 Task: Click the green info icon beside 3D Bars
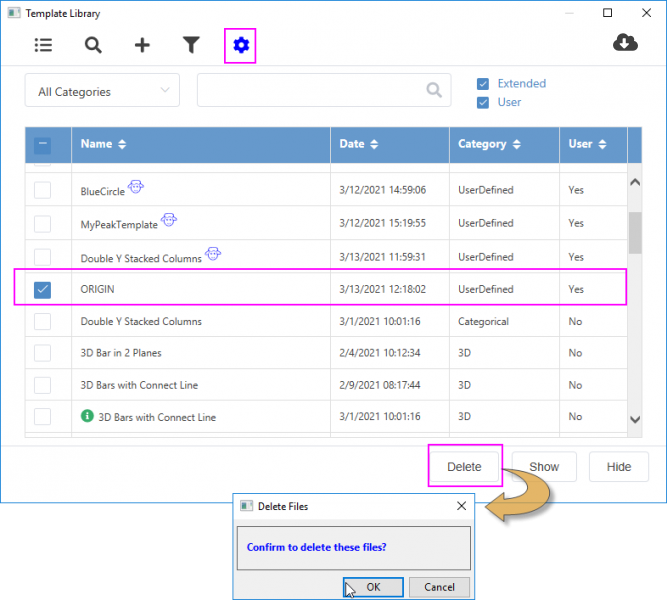pyautogui.click(x=87, y=416)
